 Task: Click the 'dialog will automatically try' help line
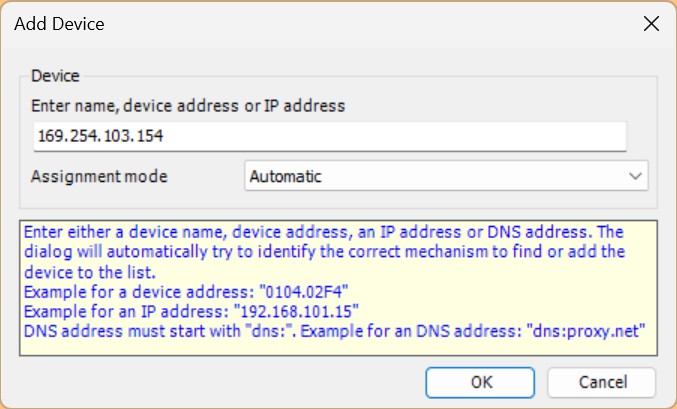click(x=324, y=252)
